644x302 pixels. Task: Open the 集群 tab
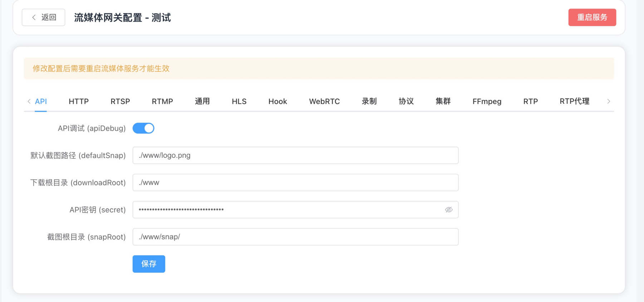443,101
